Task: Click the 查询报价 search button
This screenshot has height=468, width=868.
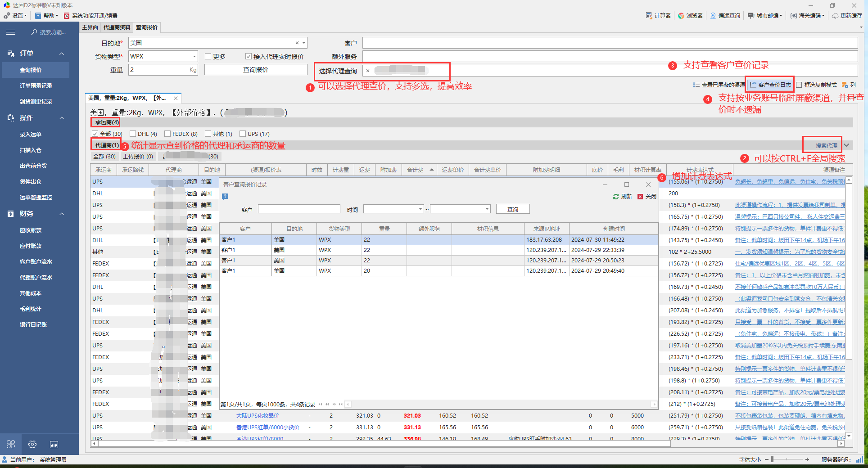Action: (255, 70)
